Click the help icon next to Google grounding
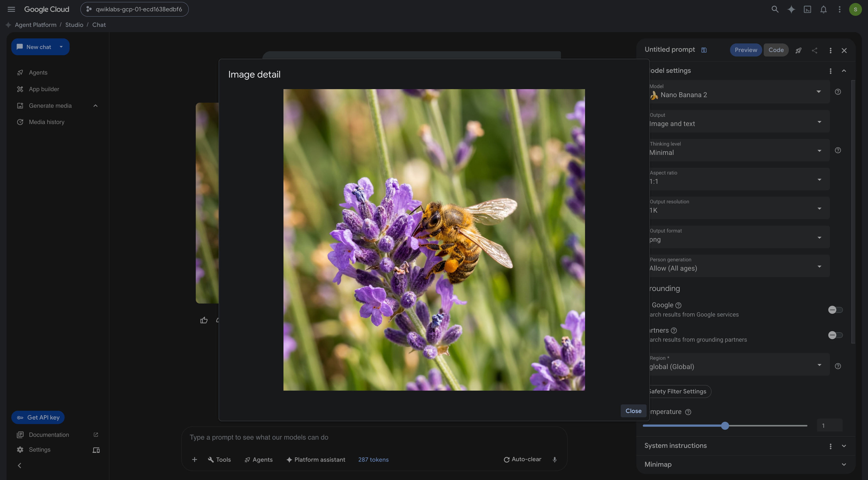The width and height of the screenshot is (868, 480). point(679,305)
